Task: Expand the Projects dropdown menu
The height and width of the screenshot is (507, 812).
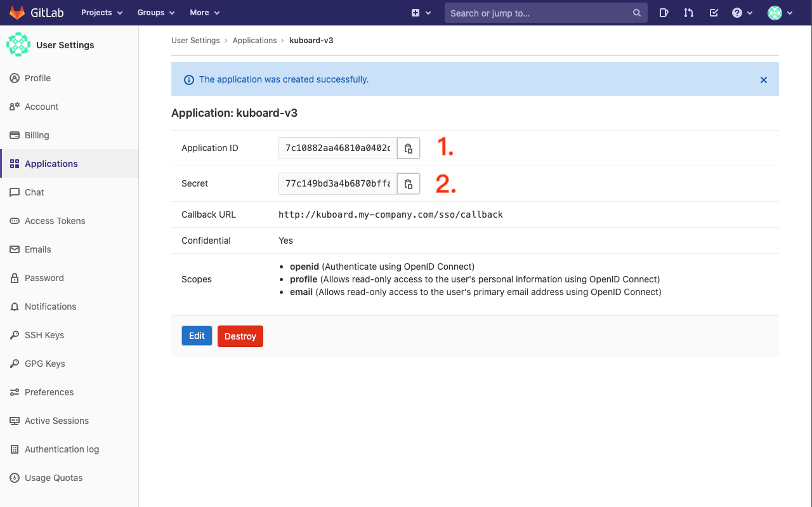Action: [x=101, y=13]
